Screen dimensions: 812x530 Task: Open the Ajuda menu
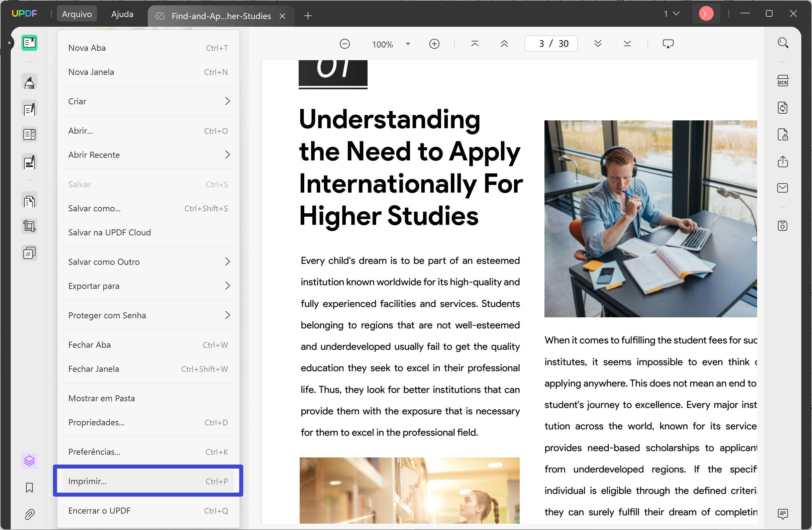[x=122, y=14]
